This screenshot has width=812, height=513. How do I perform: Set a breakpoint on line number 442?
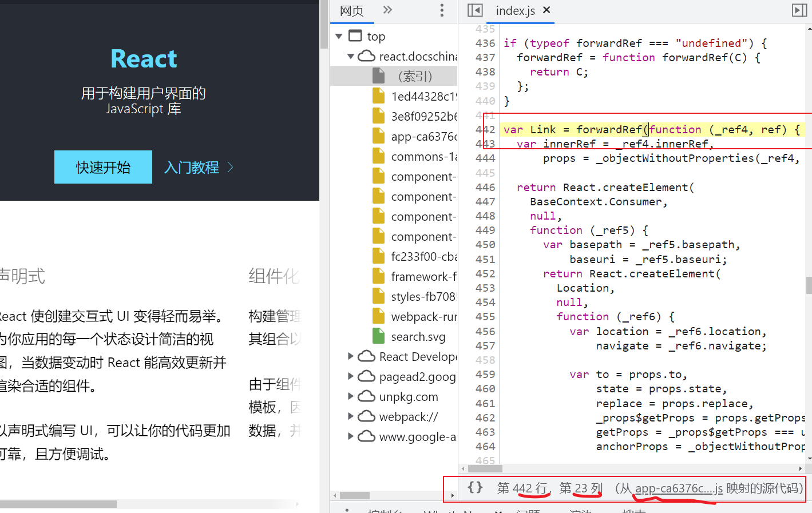click(x=485, y=129)
